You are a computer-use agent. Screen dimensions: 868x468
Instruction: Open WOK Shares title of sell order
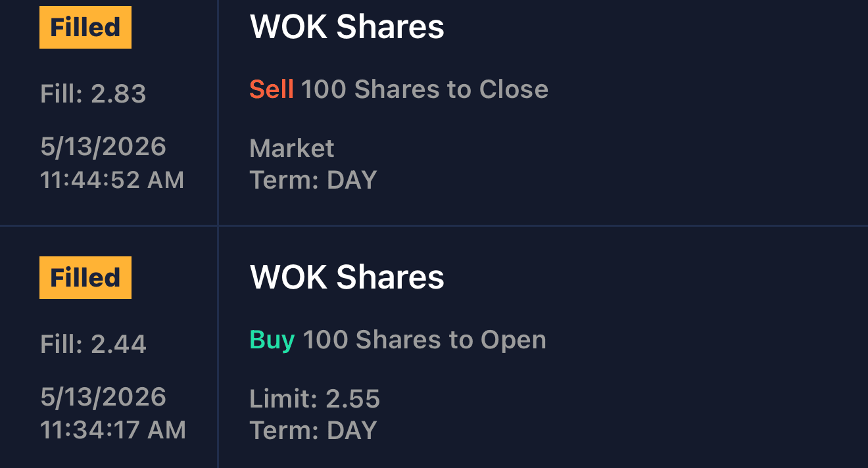pos(347,28)
